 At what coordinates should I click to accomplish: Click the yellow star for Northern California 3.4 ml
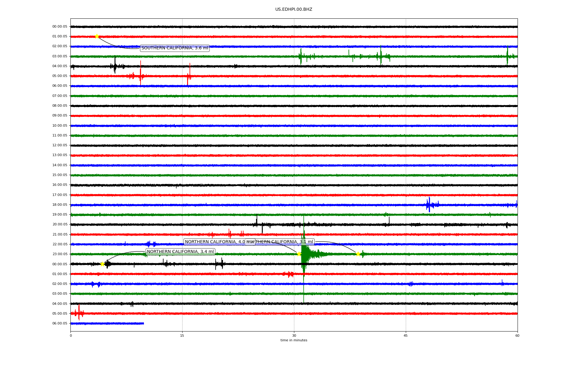[102, 264]
